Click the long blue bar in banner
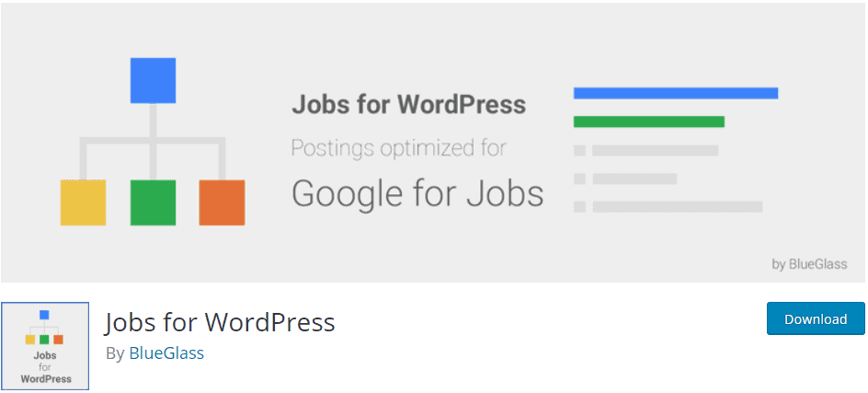Image resolution: width=868 pixels, height=393 pixels. [x=676, y=93]
